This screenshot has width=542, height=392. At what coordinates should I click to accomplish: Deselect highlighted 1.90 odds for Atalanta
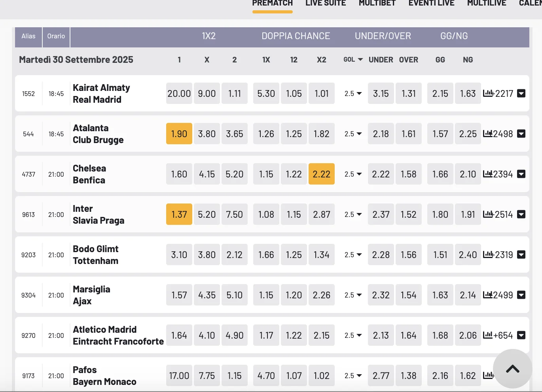tap(179, 134)
